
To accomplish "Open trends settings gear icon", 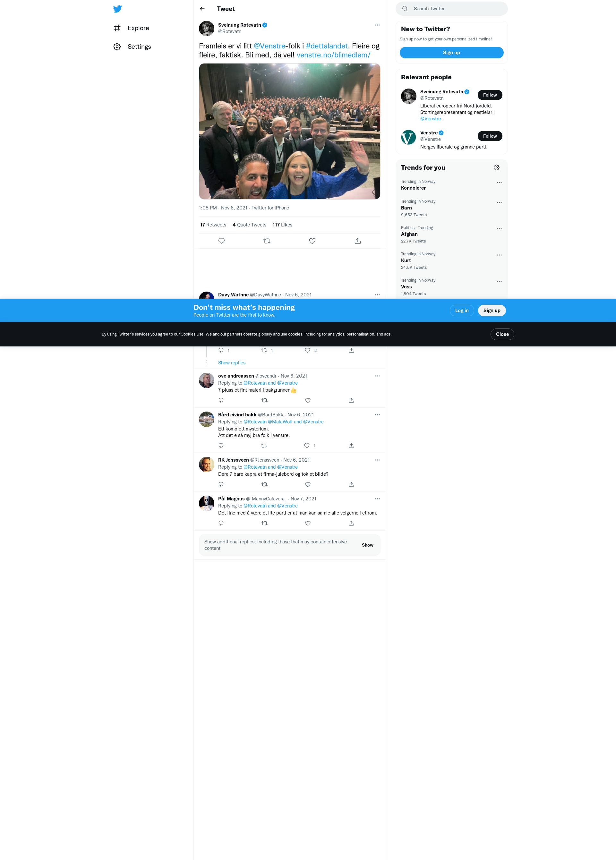I will pyautogui.click(x=497, y=167).
